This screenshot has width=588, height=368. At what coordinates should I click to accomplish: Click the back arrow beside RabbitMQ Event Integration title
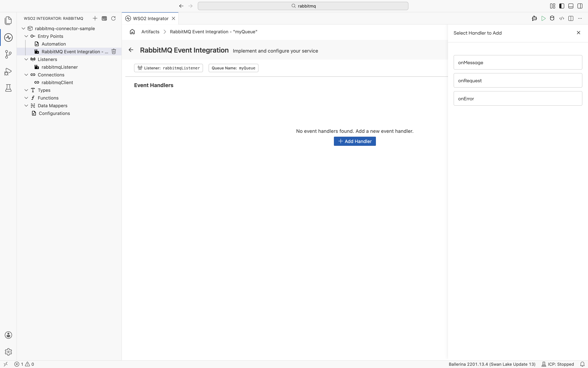[x=131, y=50]
